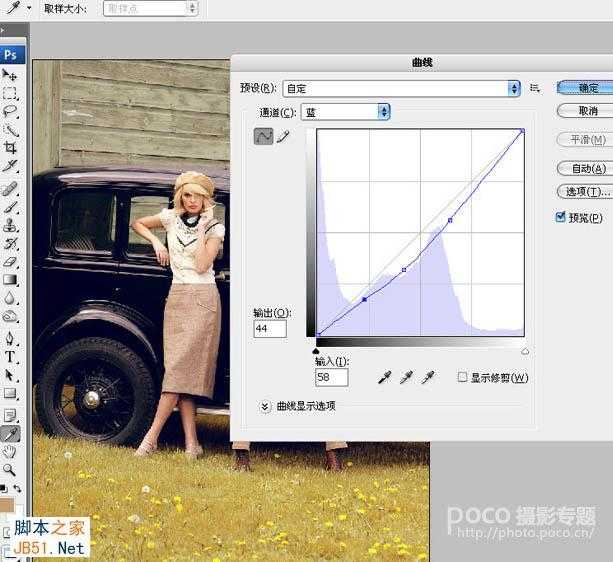Select the Notes tool
613x562 pixels.
[x=9, y=416]
